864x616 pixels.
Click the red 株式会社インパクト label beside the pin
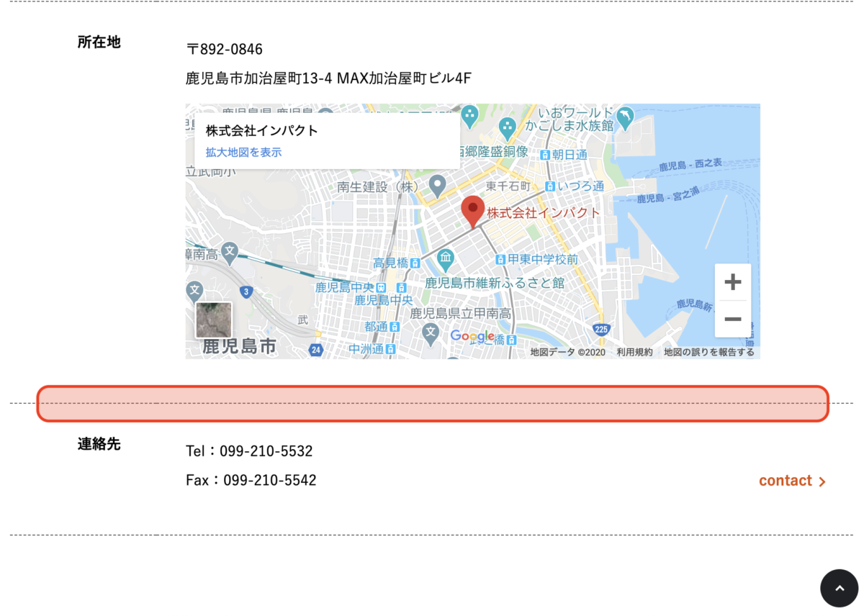[544, 213]
